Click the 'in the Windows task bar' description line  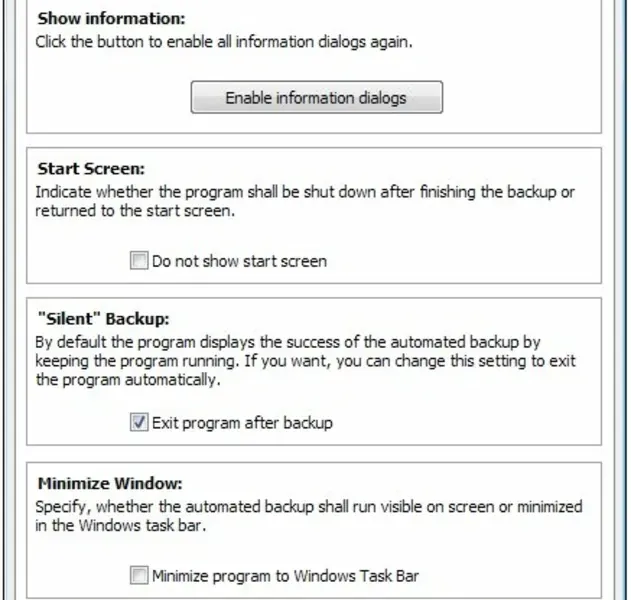pos(122,525)
